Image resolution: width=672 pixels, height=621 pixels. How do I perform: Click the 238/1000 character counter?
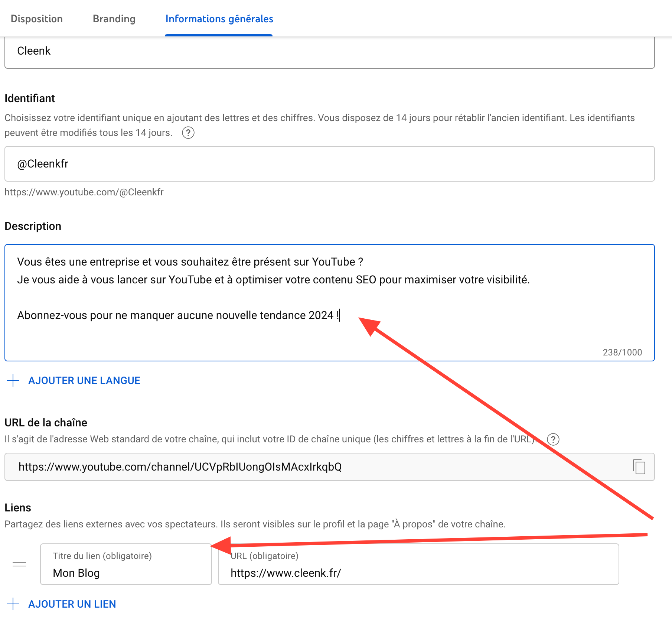coord(622,352)
